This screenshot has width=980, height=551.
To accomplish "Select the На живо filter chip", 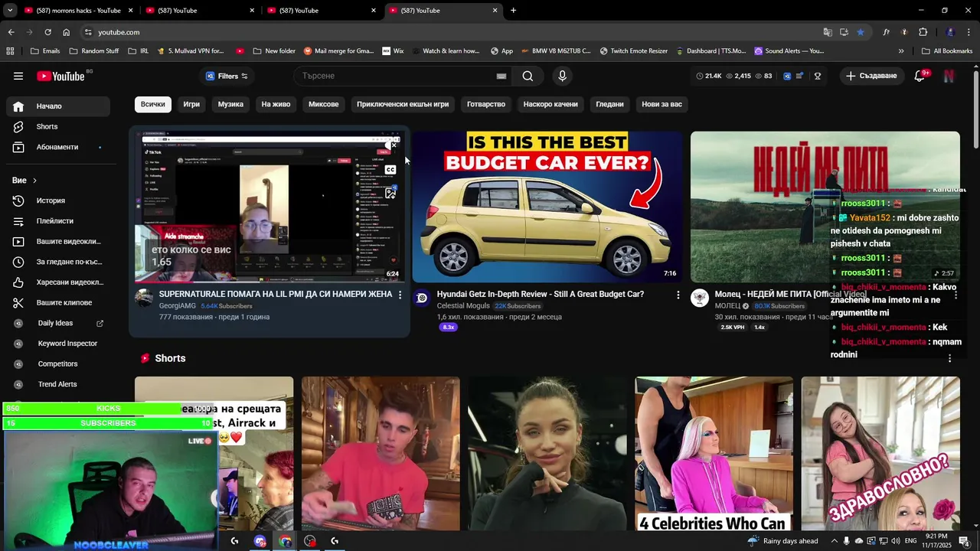I will coord(276,104).
